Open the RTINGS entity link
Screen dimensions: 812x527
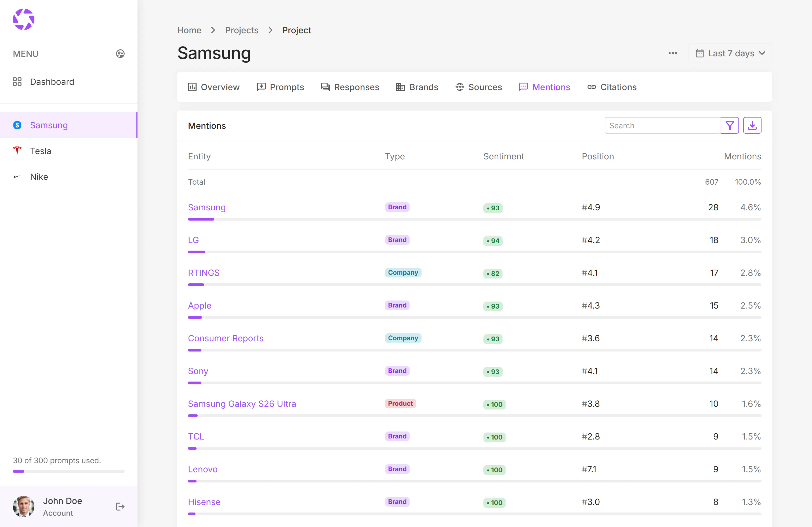(204, 273)
